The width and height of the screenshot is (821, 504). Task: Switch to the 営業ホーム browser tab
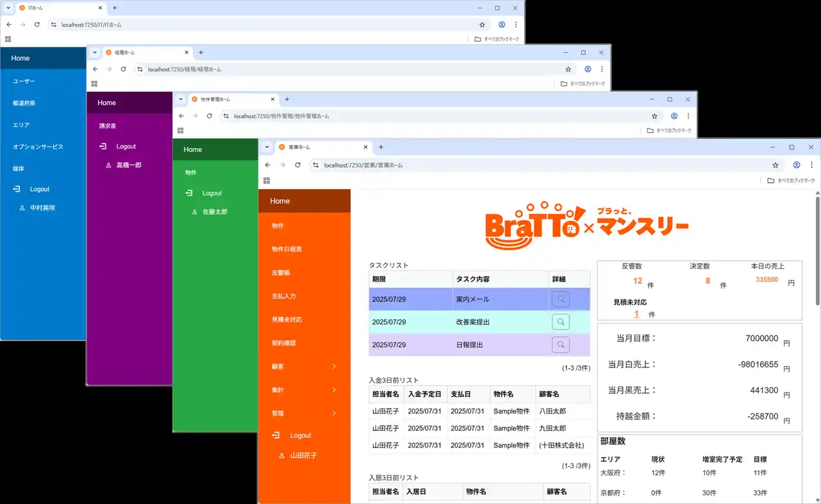pyautogui.click(x=321, y=147)
